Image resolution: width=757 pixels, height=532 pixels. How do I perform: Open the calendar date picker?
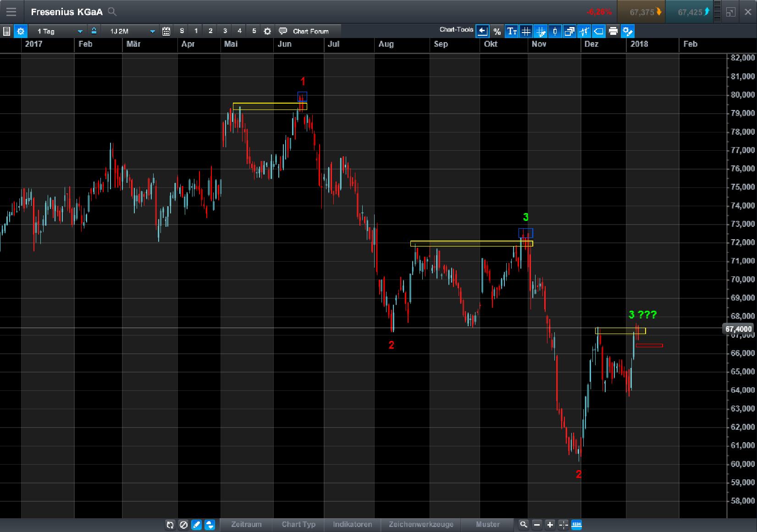(166, 31)
